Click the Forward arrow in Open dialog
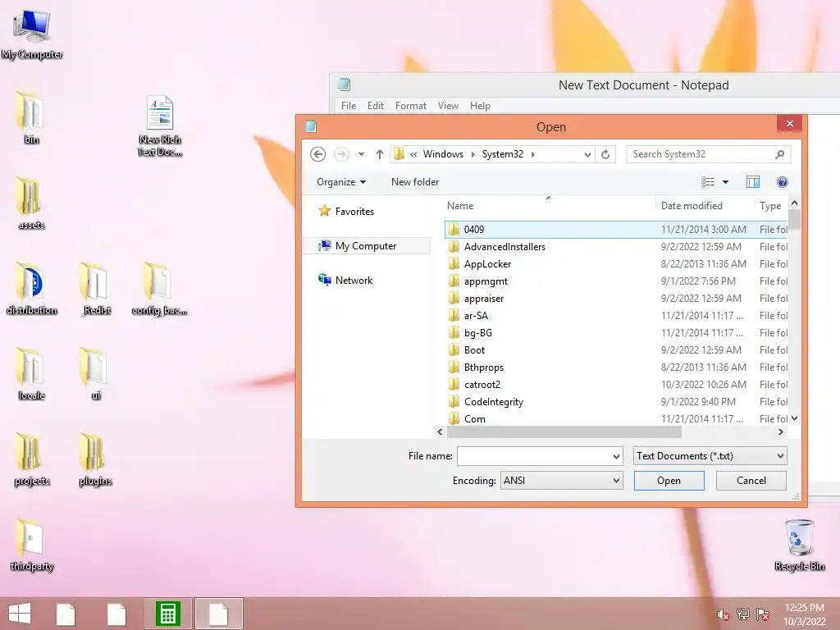The width and height of the screenshot is (840, 630). tap(341, 154)
